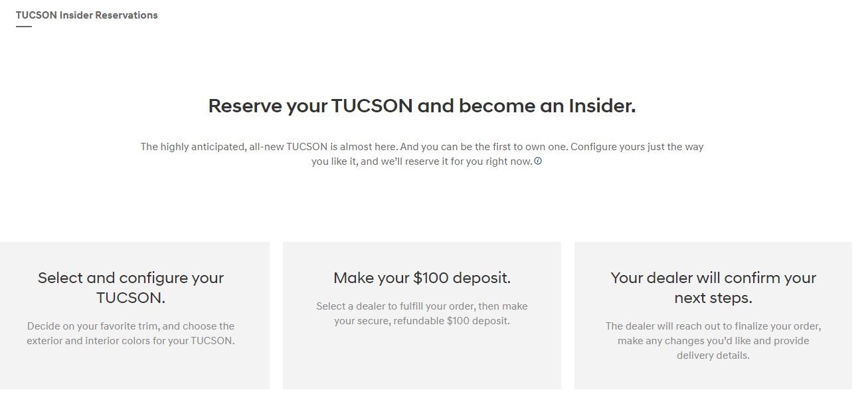
Task: Click the info icon after "right now."
Action: (x=538, y=161)
